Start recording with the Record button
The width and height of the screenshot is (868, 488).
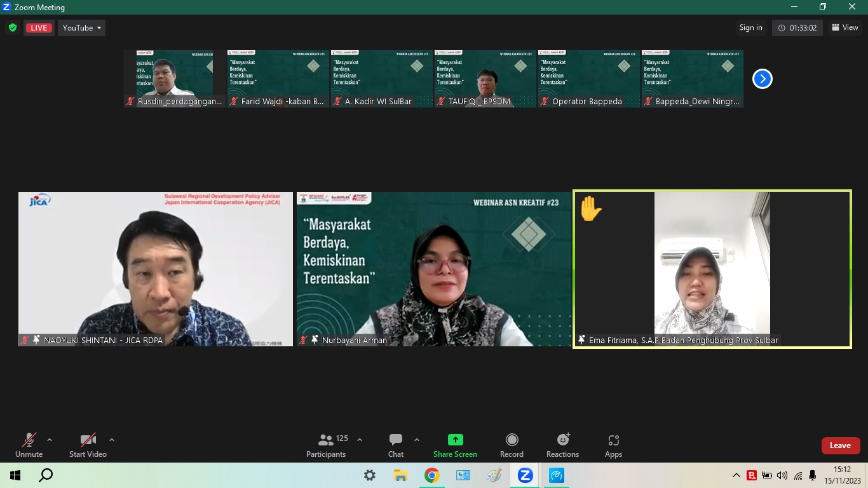tap(512, 445)
